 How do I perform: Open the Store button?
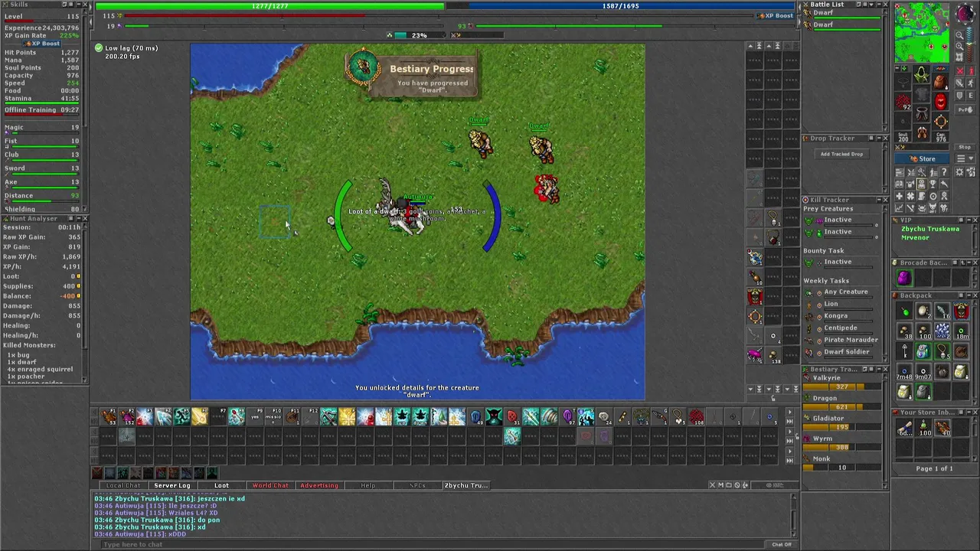(x=922, y=158)
